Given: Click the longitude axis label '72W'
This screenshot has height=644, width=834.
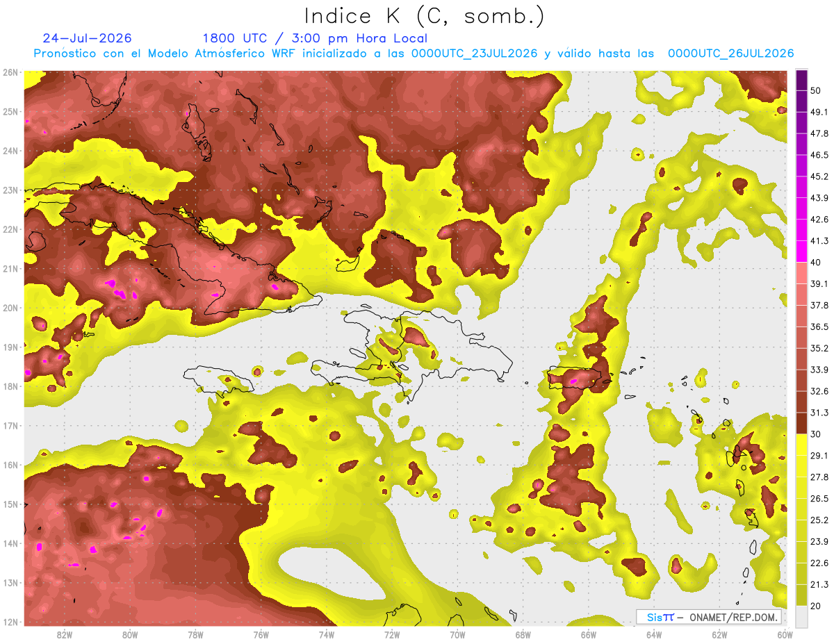Looking at the screenshot, I should point(392,635).
